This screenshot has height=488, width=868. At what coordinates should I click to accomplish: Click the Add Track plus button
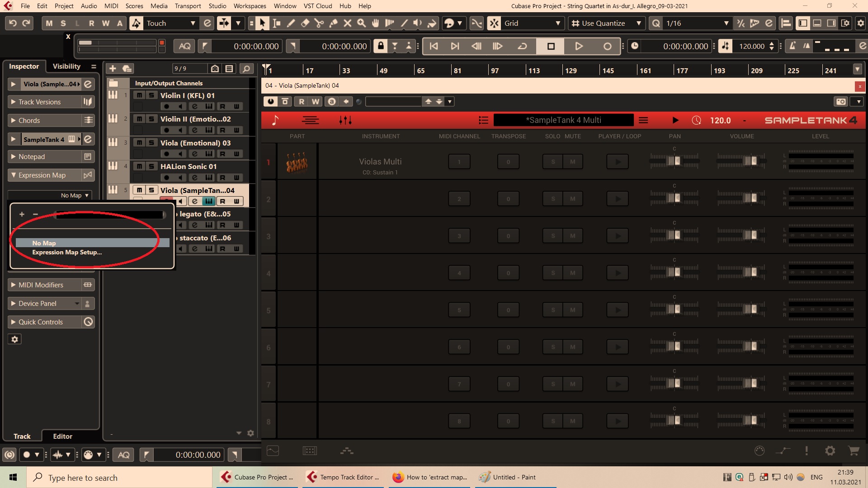[113, 68]
